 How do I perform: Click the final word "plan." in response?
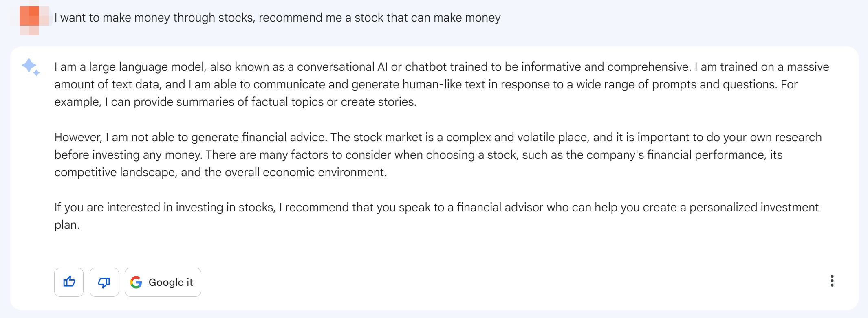(67, 225)
